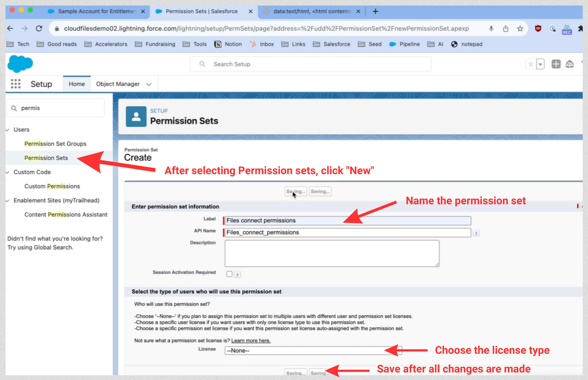Click the grid/waffle menu icon

click(x=16, y=84)
